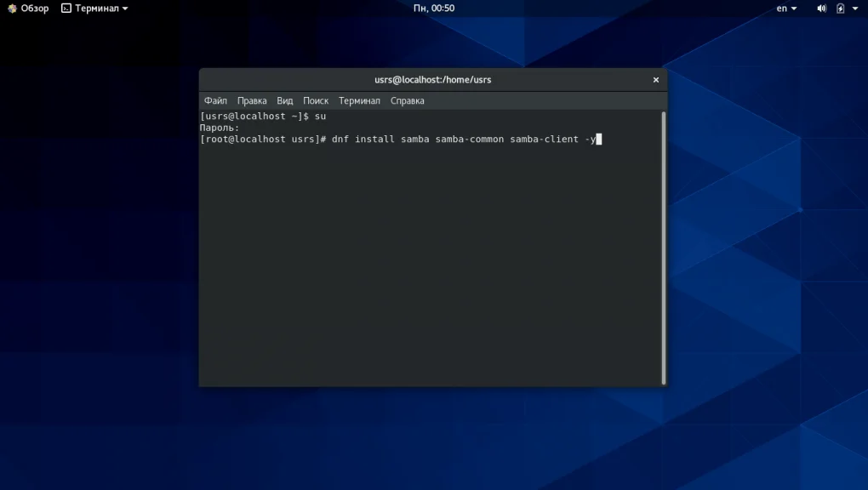Click the volume speaker icon
The width and height of the screenshot is (868, 490).
821,9
